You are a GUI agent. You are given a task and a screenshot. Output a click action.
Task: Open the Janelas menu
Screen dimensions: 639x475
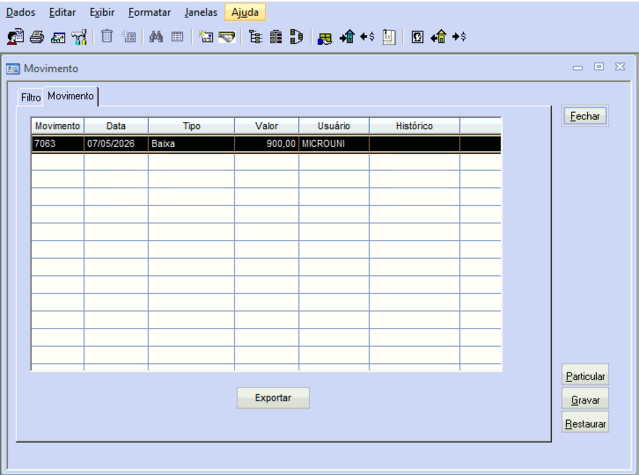point(201,12)
